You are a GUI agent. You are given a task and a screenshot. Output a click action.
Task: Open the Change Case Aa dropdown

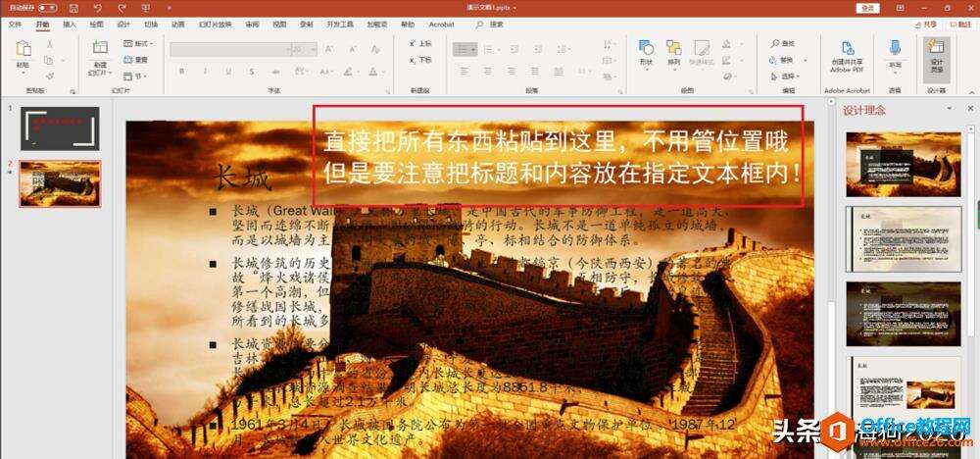(x=326, y=72)
